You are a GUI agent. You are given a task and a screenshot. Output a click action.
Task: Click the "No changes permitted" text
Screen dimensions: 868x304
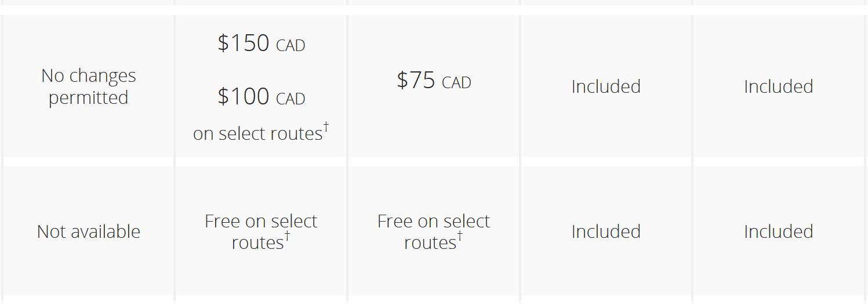(x=88, y=86)
